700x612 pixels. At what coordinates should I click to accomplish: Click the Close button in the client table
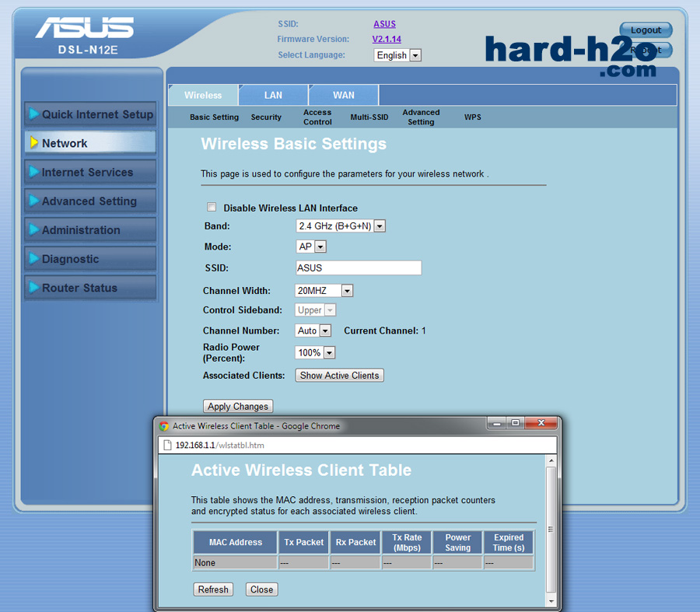pos(261,589)
